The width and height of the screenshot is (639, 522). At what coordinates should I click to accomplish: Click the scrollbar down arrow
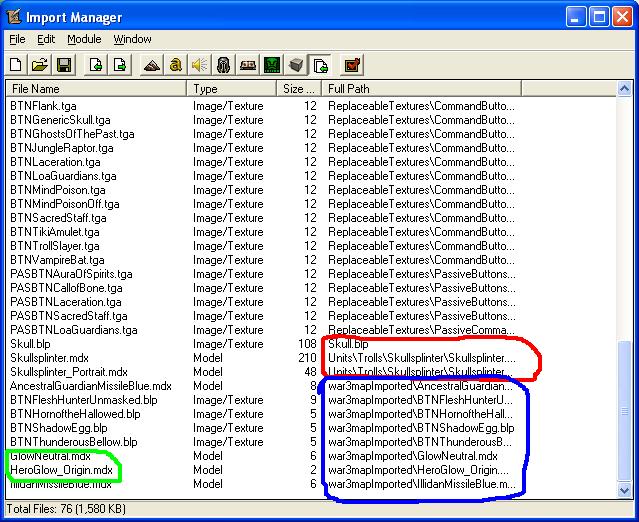624,490
